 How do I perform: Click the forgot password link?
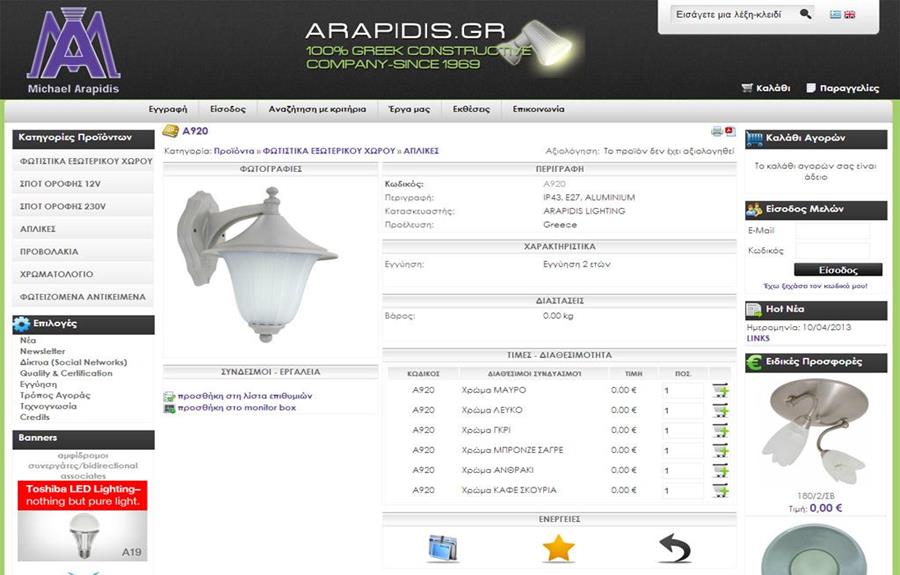[815, 286]
